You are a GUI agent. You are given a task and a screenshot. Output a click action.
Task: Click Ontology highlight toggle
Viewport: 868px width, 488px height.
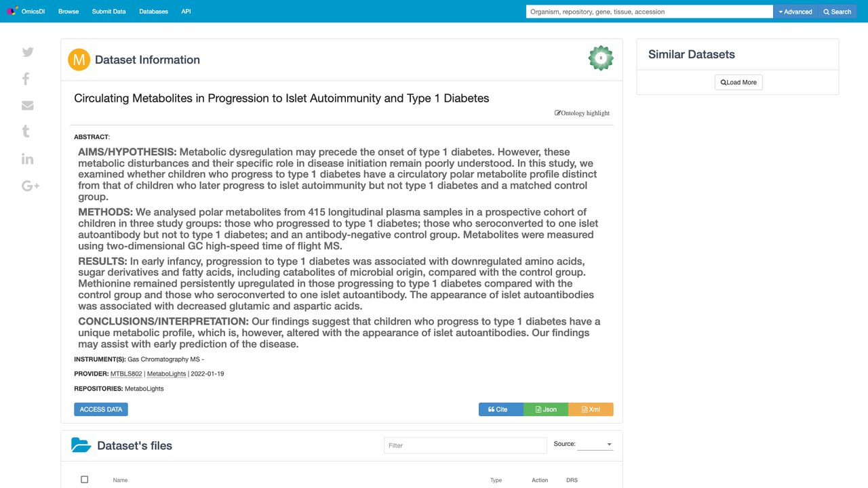(x=582, y=113)
